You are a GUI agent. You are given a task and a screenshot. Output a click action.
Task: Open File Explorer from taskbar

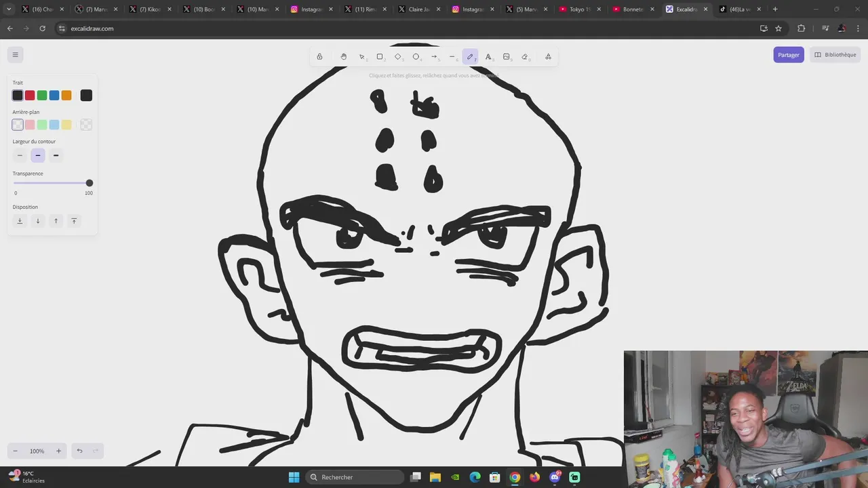pyautogui.click(x=435, y=477)
